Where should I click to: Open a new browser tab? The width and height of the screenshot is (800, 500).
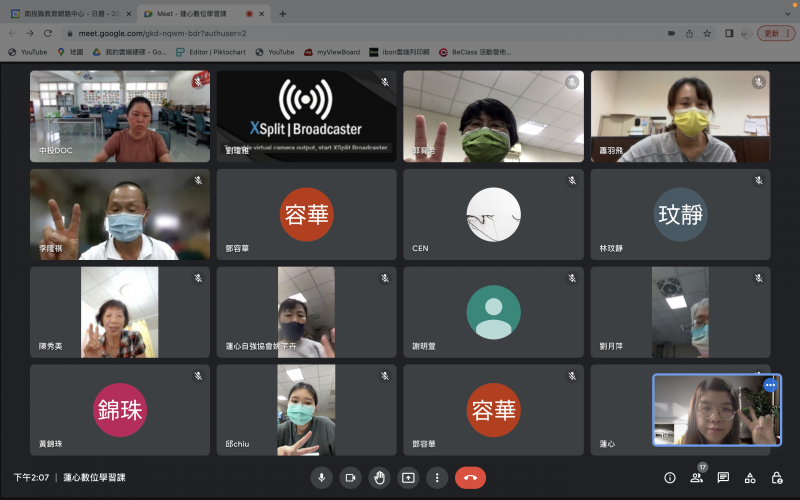tap(282, 14)
